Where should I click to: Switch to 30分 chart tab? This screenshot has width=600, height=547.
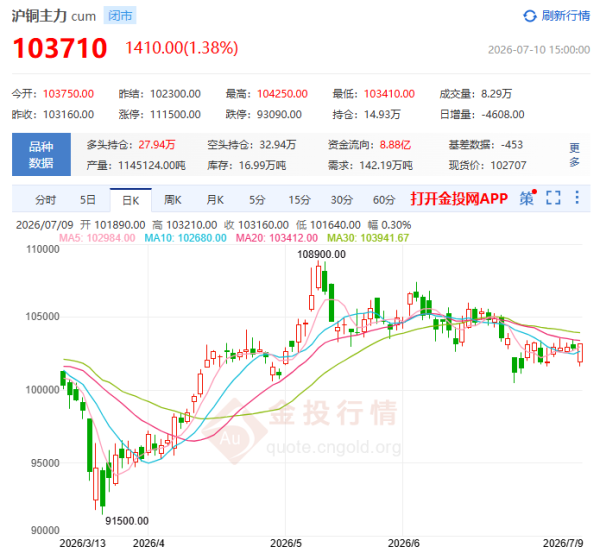click(341, 200)
